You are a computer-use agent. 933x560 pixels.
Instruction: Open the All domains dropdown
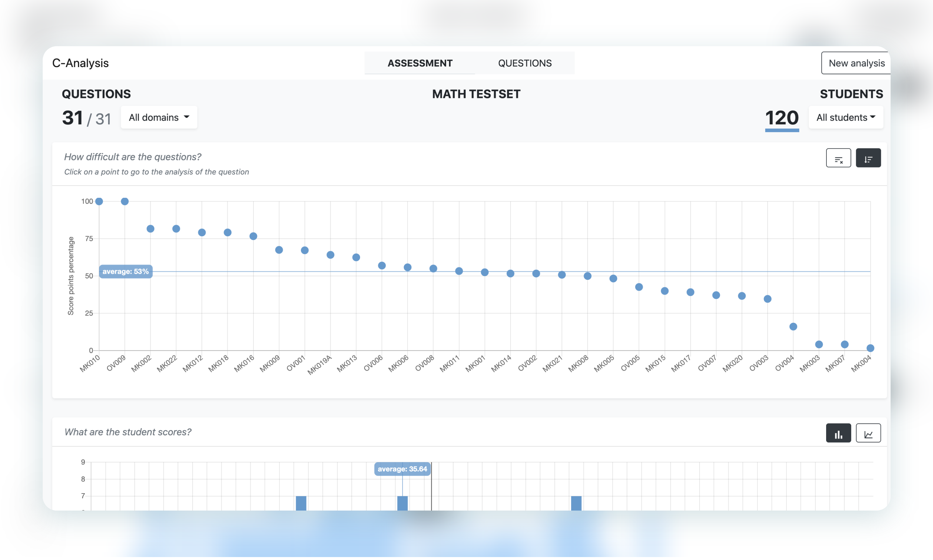pyautogui.click(x=158, y=117)
